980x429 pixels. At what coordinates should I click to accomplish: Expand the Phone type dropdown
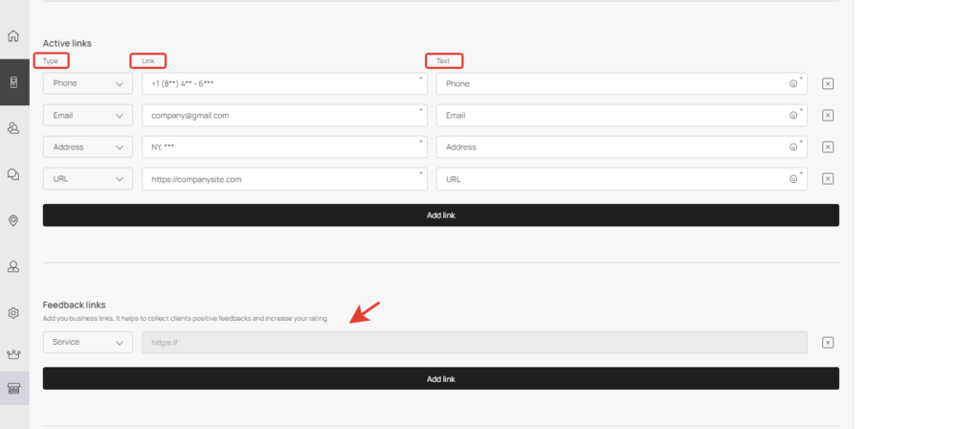(x=88, y=84)
